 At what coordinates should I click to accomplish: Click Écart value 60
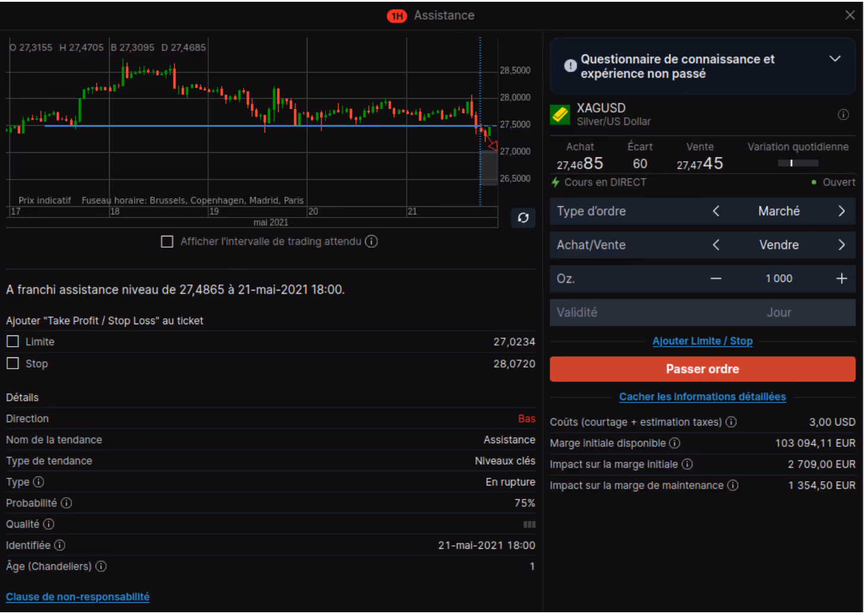tap(640, 164)
